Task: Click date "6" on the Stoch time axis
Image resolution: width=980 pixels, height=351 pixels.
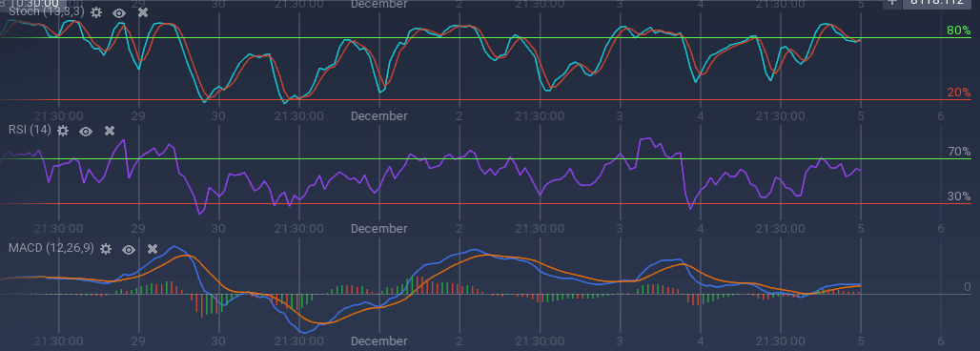Action: [x=941, y=115]
